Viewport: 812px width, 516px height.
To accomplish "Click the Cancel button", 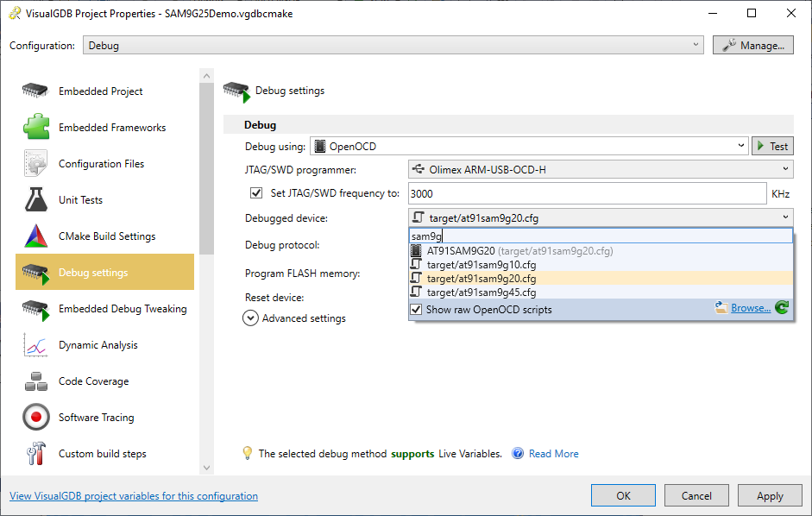I will [x=696, y=496].
